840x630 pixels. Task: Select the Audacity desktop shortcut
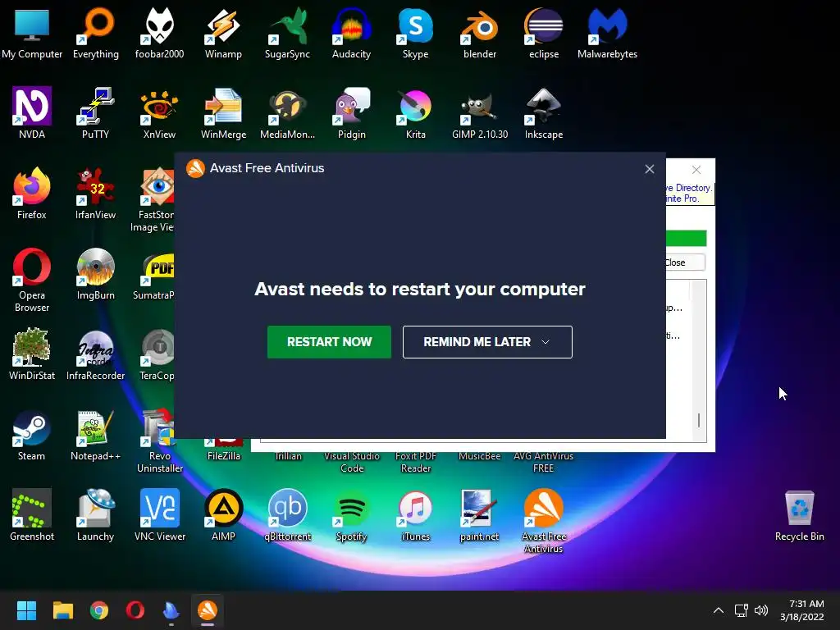tap(351, 33)
